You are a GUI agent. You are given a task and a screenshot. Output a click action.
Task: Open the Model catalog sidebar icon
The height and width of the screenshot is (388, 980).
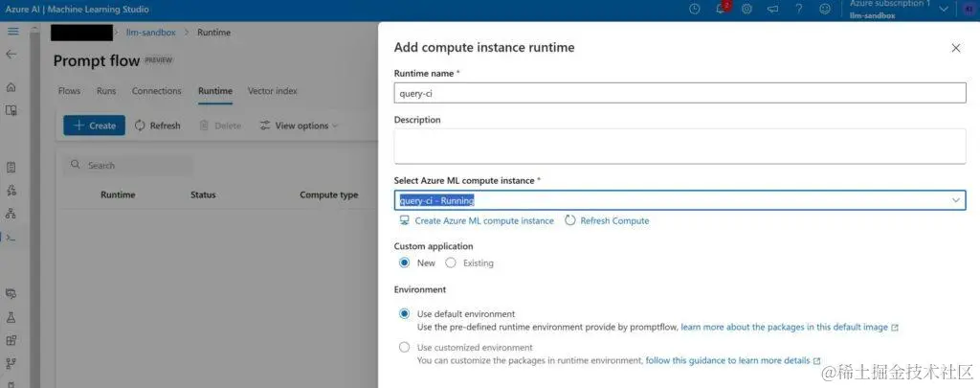[11, 110]
